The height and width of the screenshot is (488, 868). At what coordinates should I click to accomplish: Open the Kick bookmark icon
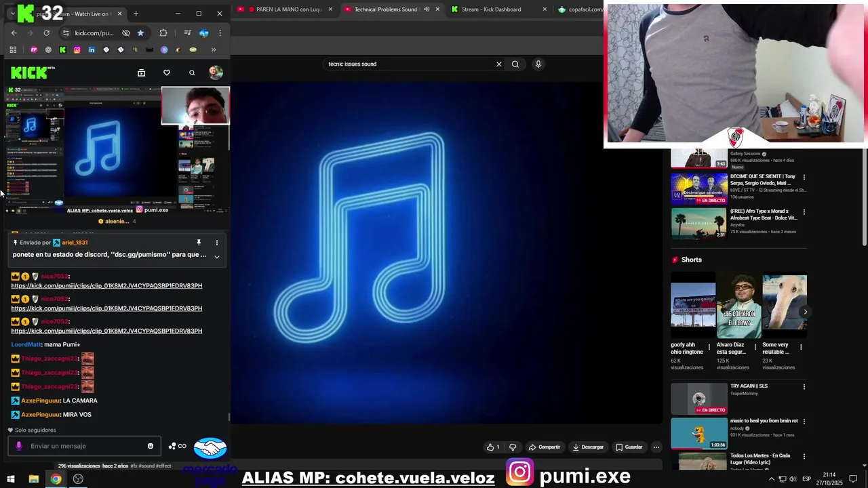point(62,49)
